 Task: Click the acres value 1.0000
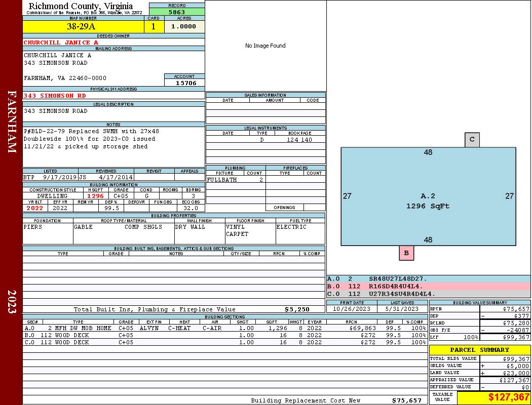pyautogui.click(x=184, y=26)
